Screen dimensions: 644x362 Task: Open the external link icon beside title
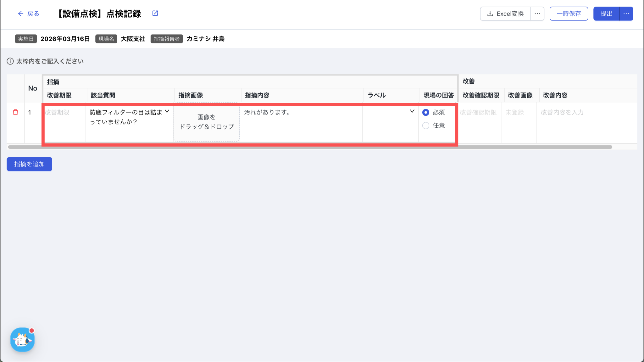(x=155, y=13)
